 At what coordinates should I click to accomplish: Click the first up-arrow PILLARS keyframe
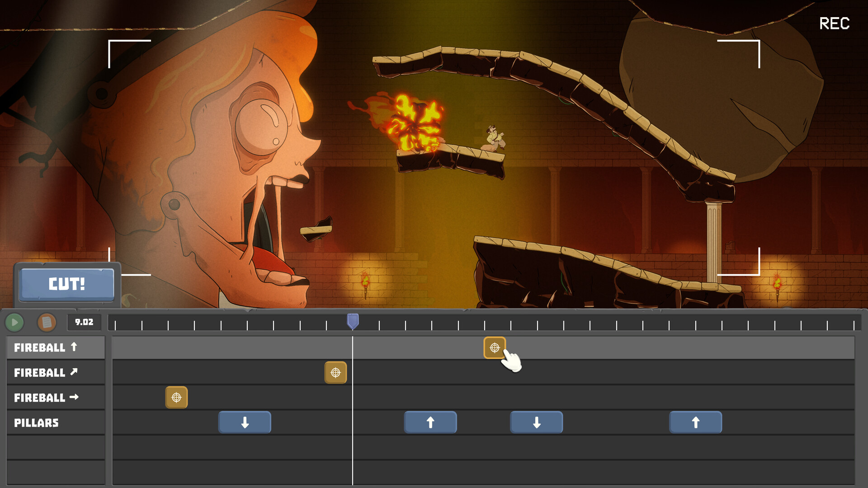pos(430,422)
